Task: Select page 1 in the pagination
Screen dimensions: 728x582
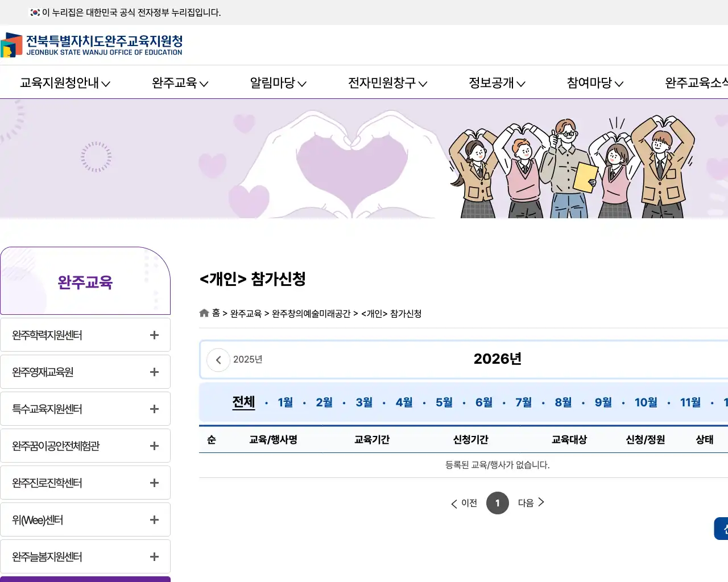Action: 497,502
